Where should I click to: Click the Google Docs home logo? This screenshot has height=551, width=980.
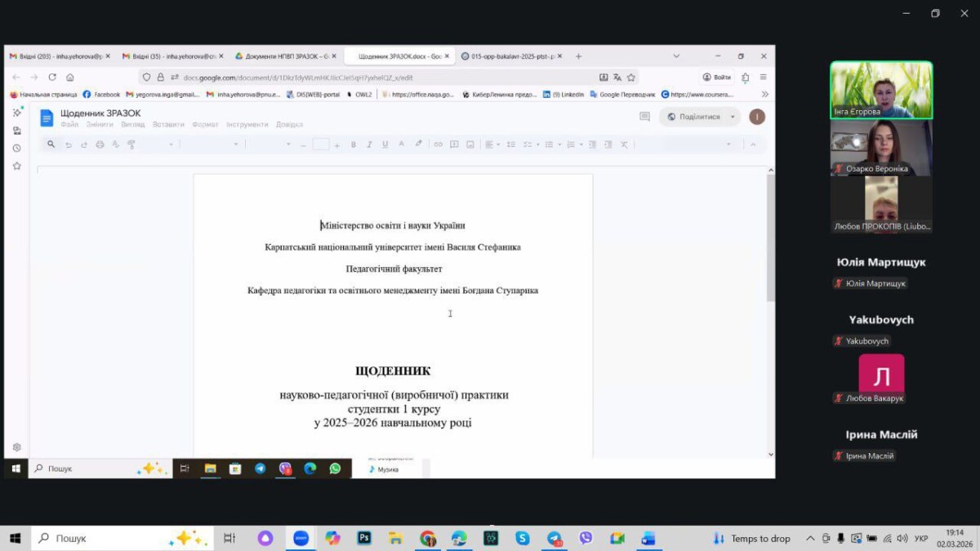tap(47, 118)
